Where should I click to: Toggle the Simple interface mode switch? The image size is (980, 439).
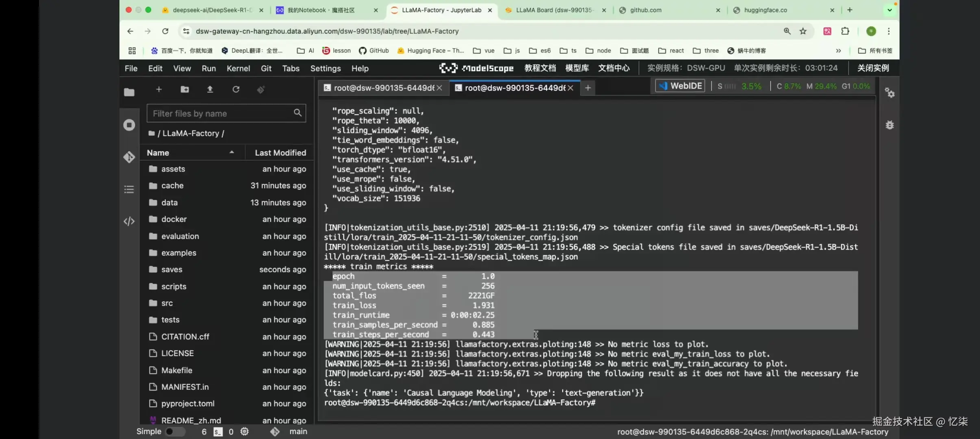coord(174,431)
